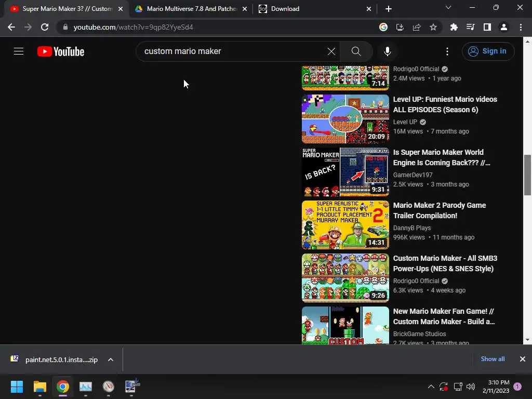Open tab search dropdown chevron
The image size is (532, 399).
point(448,7)
